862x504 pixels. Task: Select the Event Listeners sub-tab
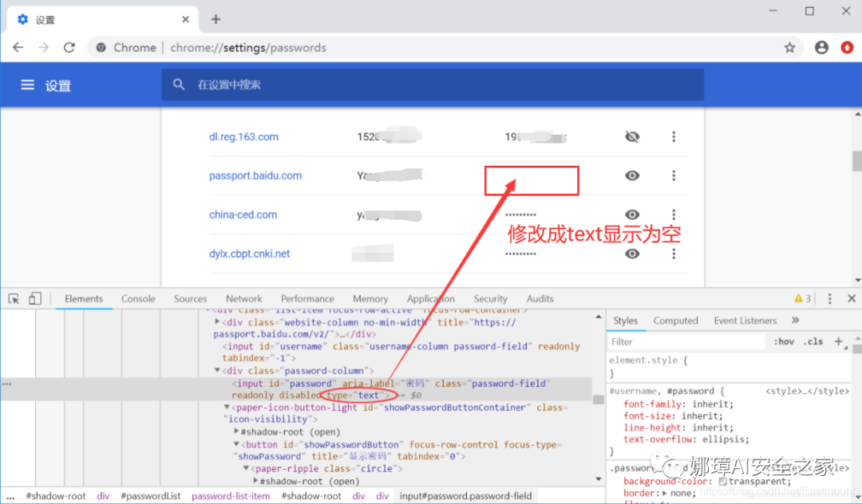(745, 321)
